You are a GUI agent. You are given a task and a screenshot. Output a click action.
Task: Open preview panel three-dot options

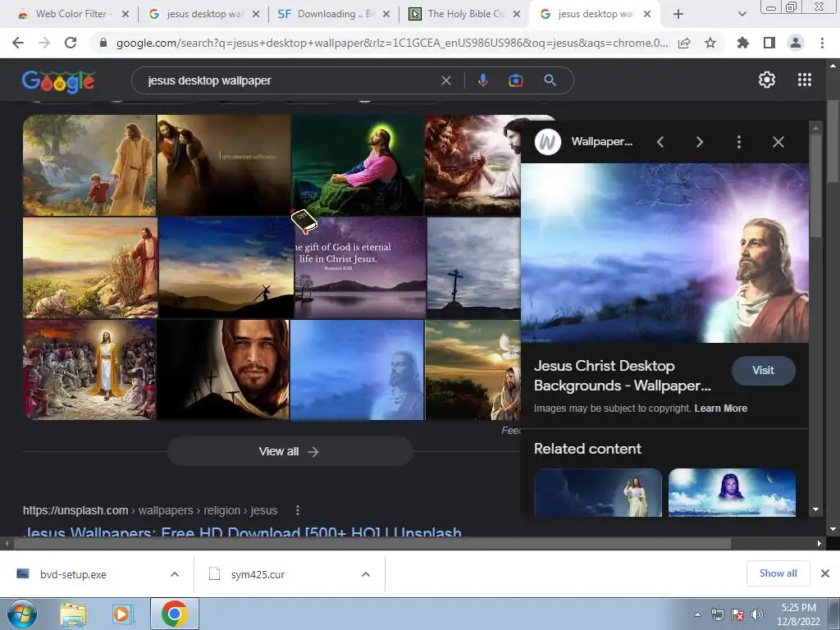(x=739, y=142)
